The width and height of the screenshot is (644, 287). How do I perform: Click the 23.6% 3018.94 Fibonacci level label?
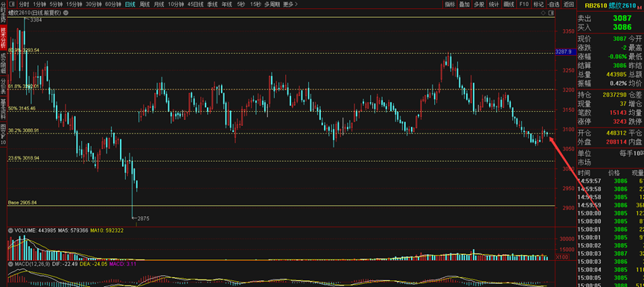pos(24,158)
